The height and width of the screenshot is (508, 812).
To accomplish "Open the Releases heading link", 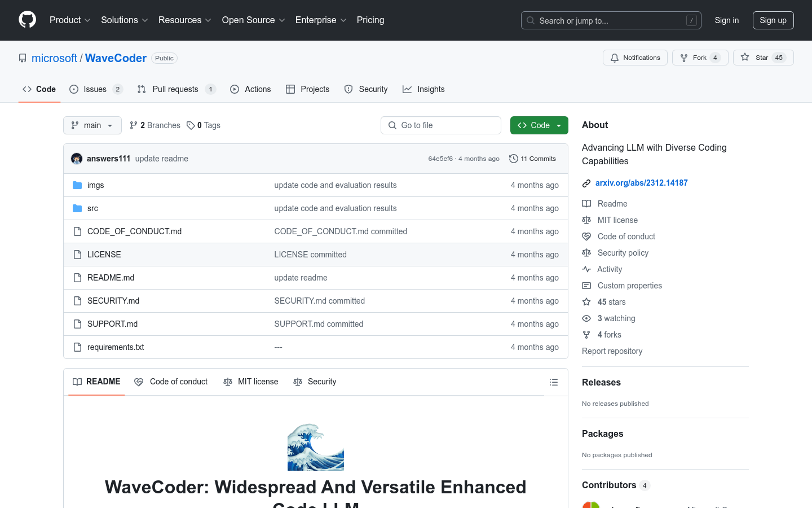I will coord(601,382).
